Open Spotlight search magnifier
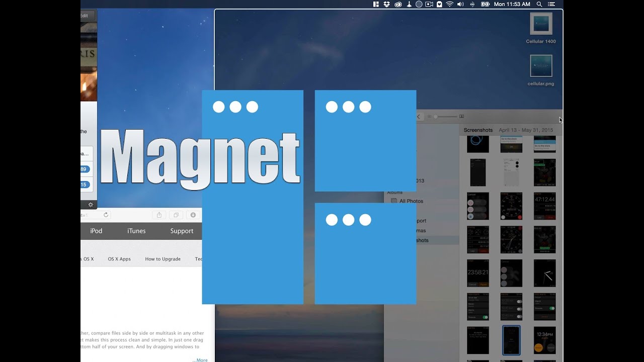This screenshot has width=644, height=362. click(539, 4)
